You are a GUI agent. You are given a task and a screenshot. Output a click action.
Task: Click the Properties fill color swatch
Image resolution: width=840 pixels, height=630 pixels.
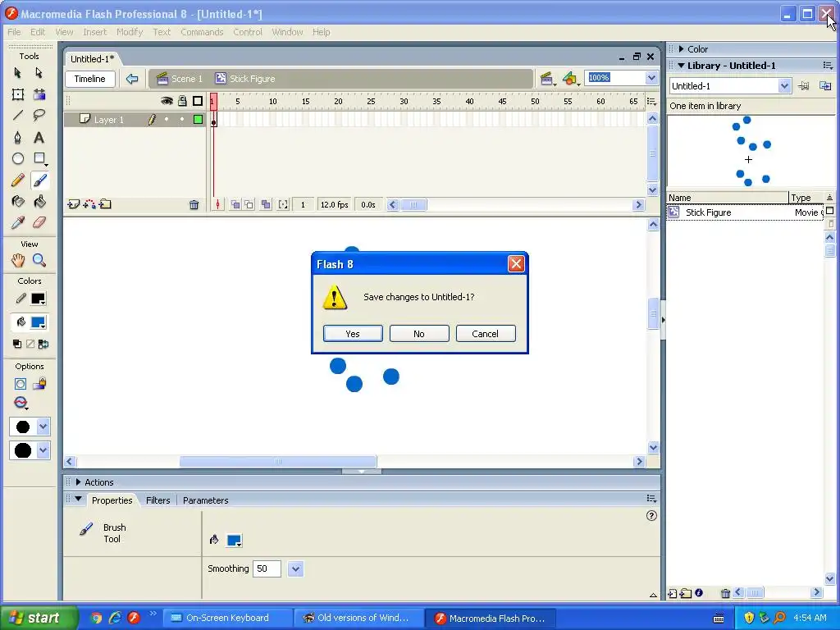pos(234,540)
